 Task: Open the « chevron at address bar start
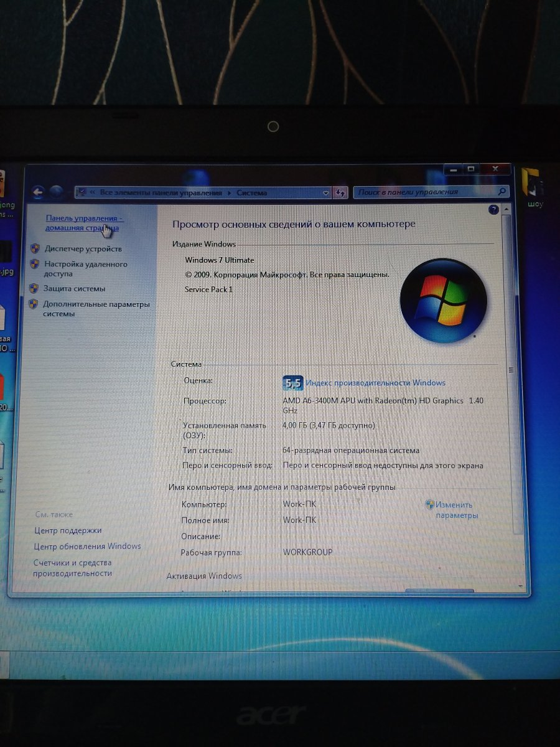(92, 193)
